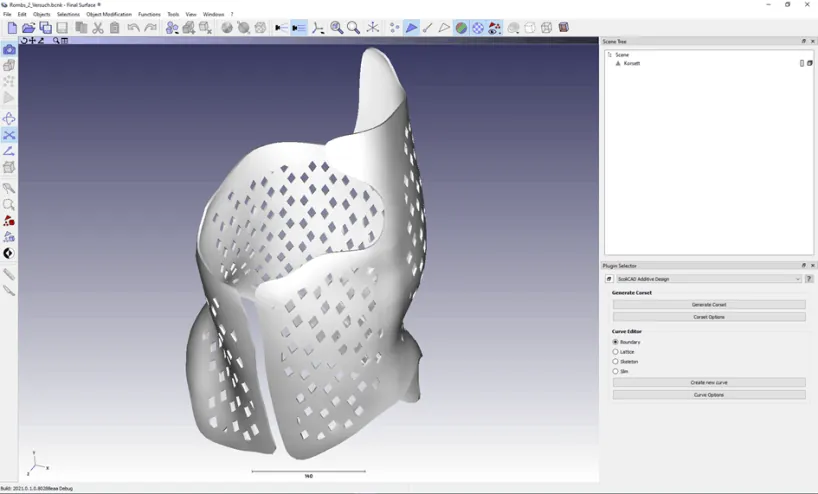
Task: Close the Plugin Selector panel
Action: pos(812,266)
